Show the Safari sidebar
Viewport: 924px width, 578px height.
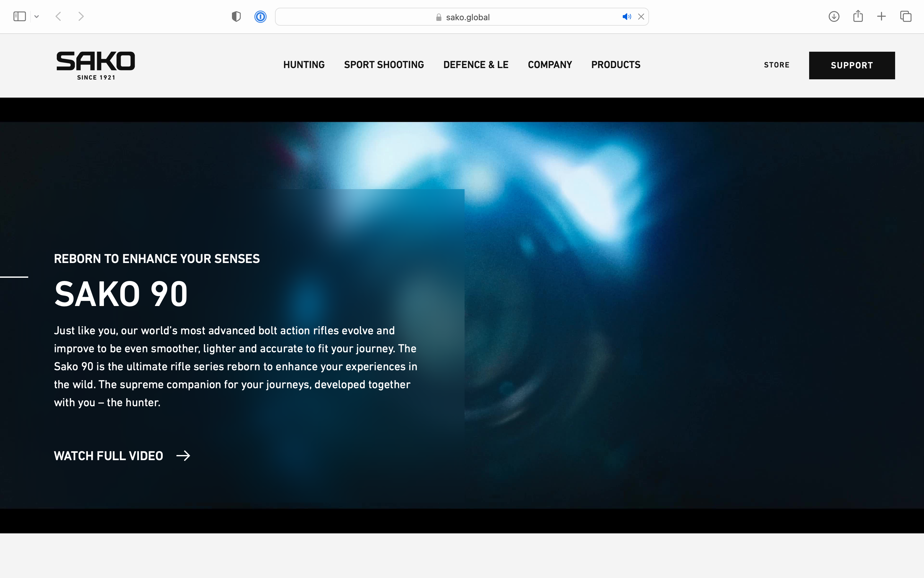(20, 16)
